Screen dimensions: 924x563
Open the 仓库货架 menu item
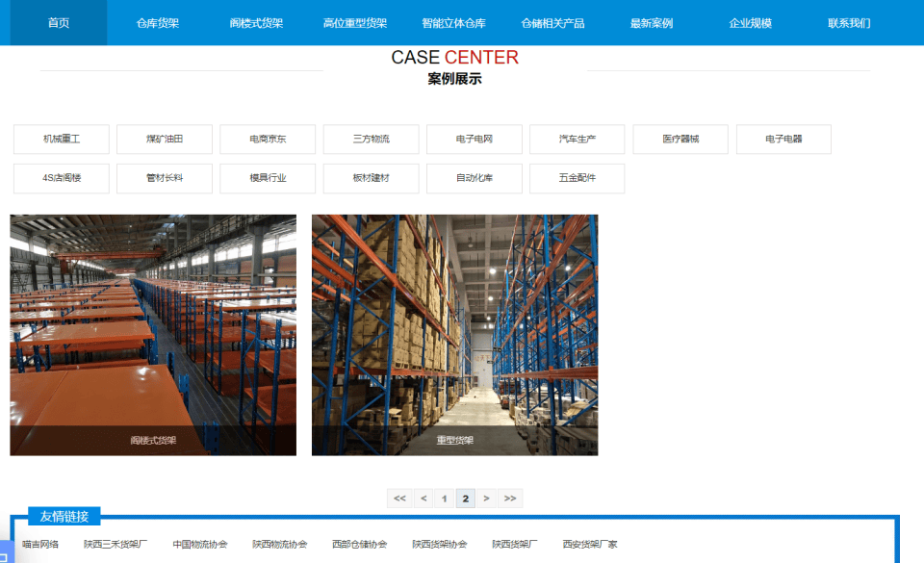[x=158, y=23]
